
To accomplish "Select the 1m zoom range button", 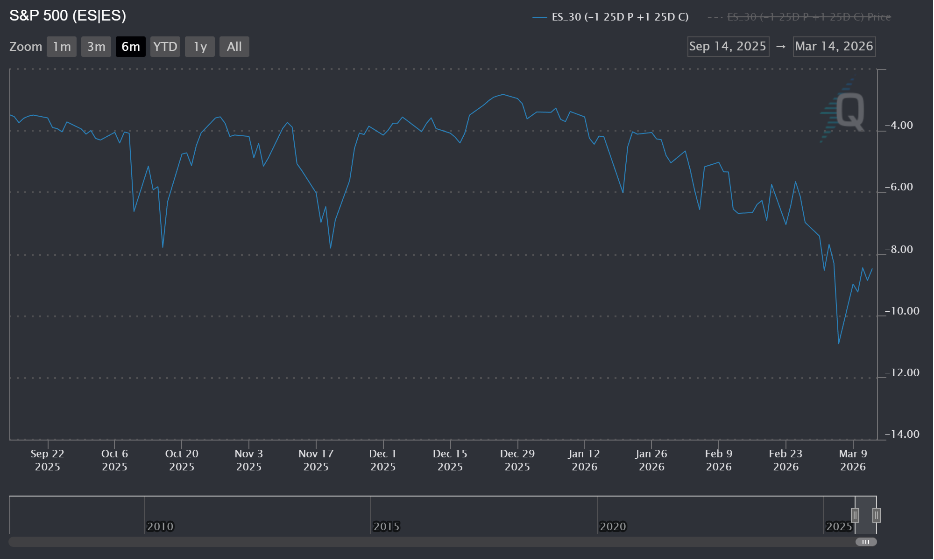I will click(x=62, y=47).
